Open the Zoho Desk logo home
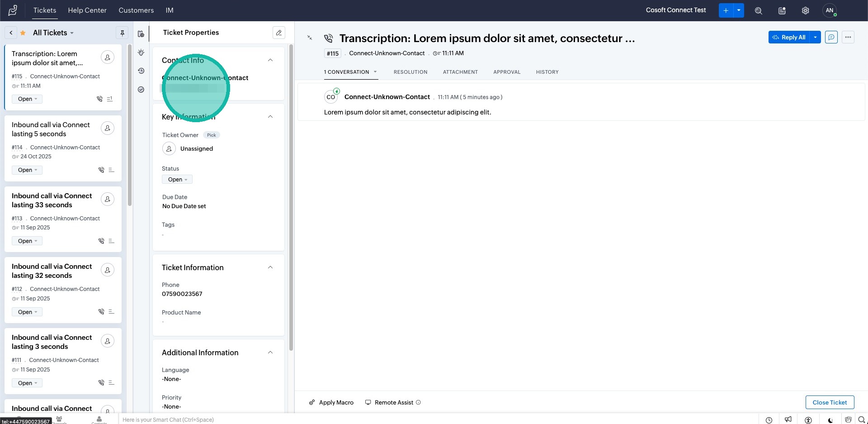 (x=13, y=10)
